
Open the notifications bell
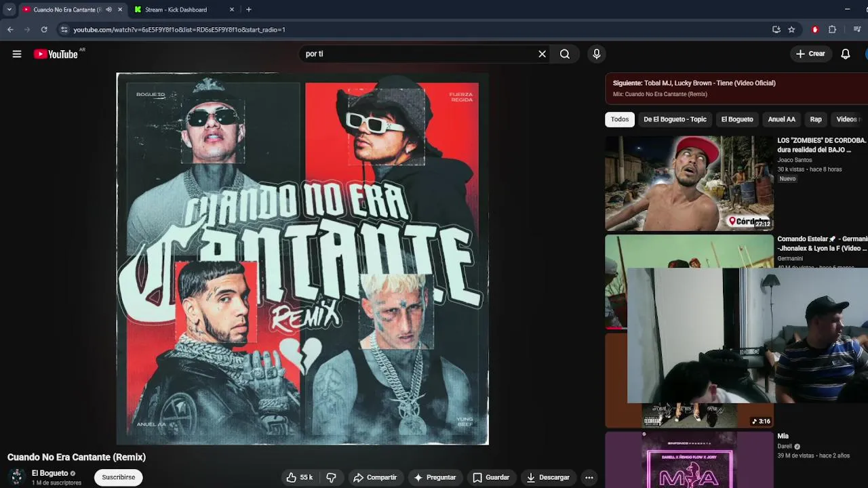click(x=846, y=54)
